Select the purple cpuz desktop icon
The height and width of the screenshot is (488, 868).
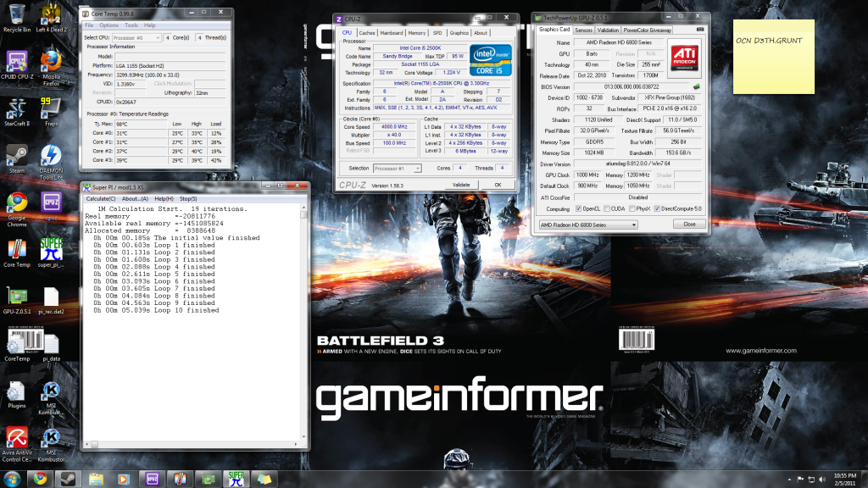point(51,207)
